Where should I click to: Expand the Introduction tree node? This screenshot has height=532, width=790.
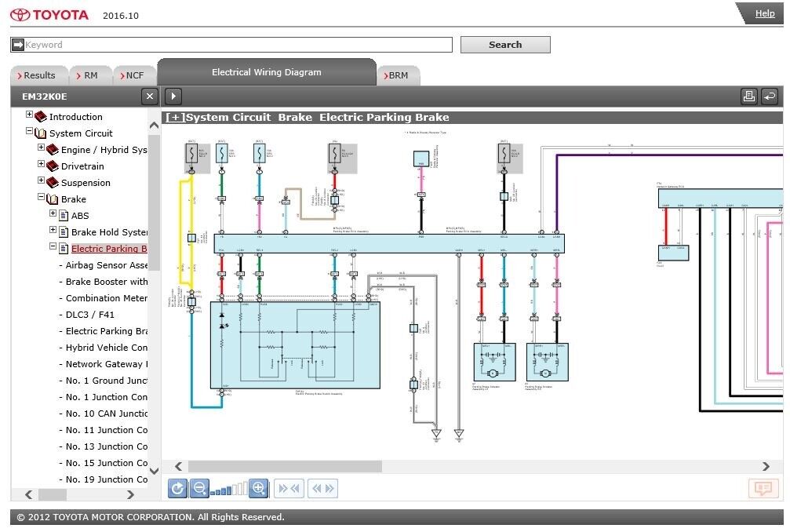(30, 115)
